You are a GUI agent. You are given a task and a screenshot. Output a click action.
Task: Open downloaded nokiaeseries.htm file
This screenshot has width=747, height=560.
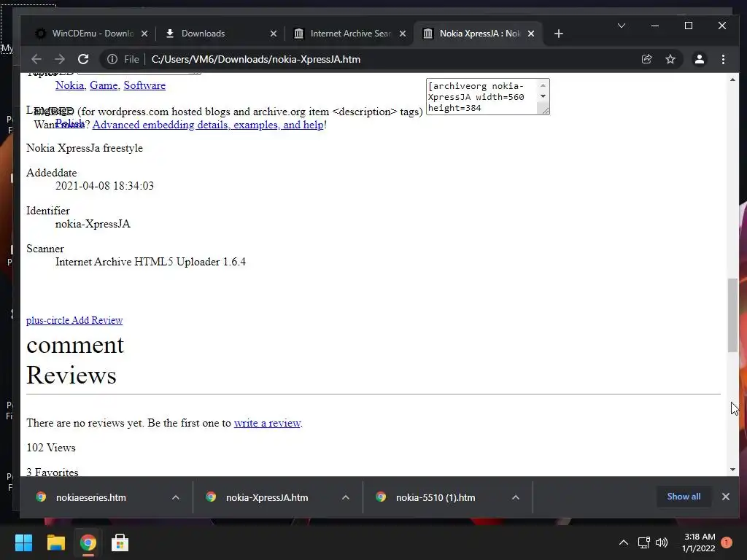90,497
